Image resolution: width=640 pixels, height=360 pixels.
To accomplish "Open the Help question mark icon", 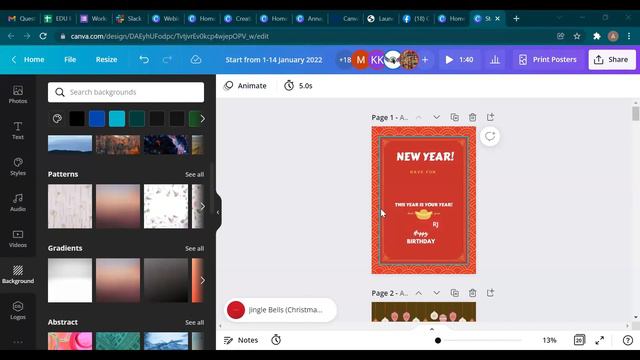I will (628, 340).
